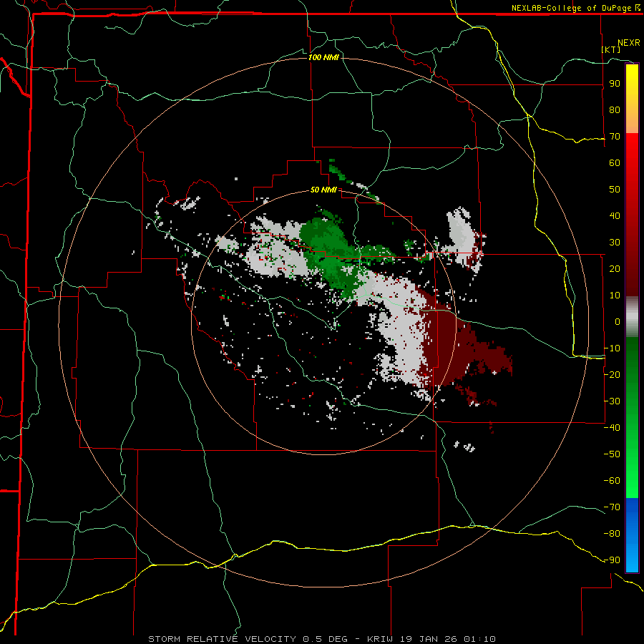This screenshot has width=644, height=644.
Task: Click the blue segment of the color bar
Action: point(632,535)
